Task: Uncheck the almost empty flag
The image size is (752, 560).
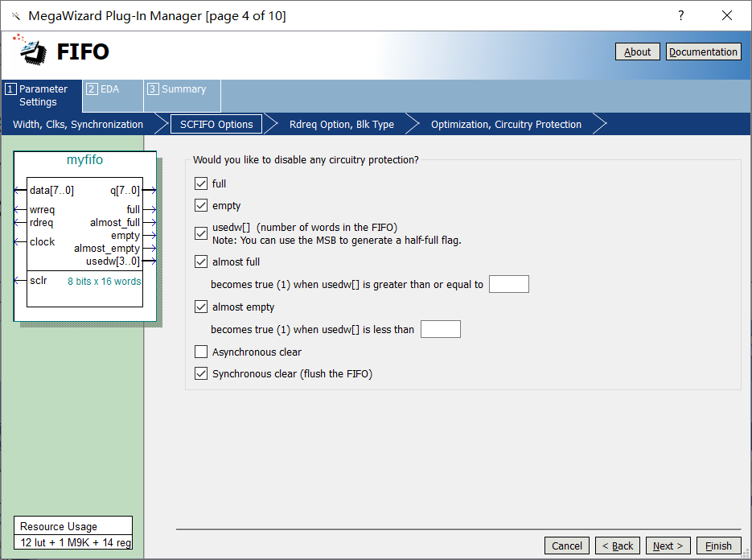Action: coord(200,307)
